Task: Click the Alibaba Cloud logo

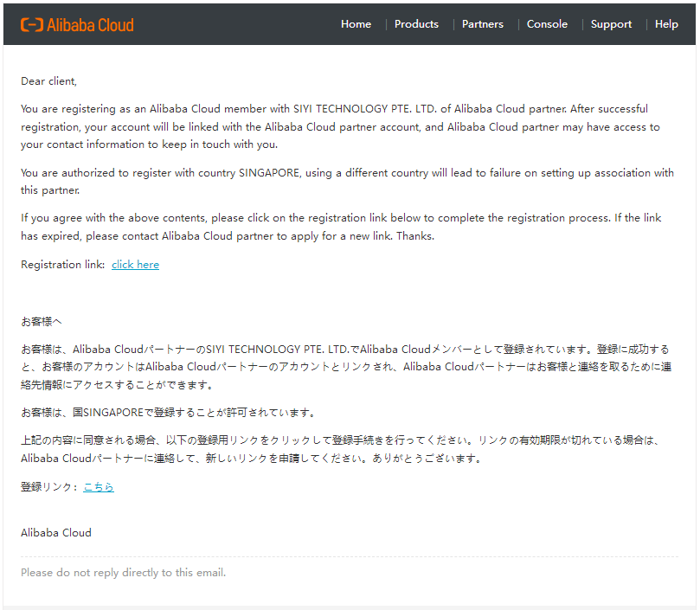Action: 77,25
